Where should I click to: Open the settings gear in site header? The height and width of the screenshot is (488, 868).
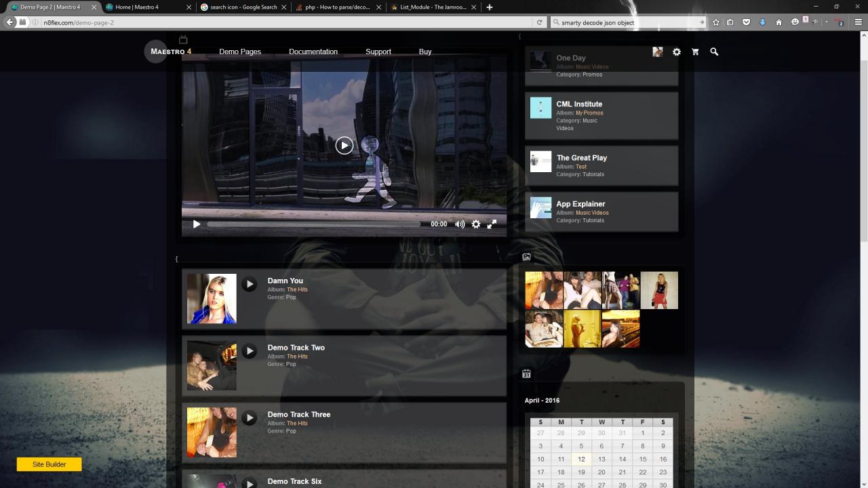coord(676,52)
